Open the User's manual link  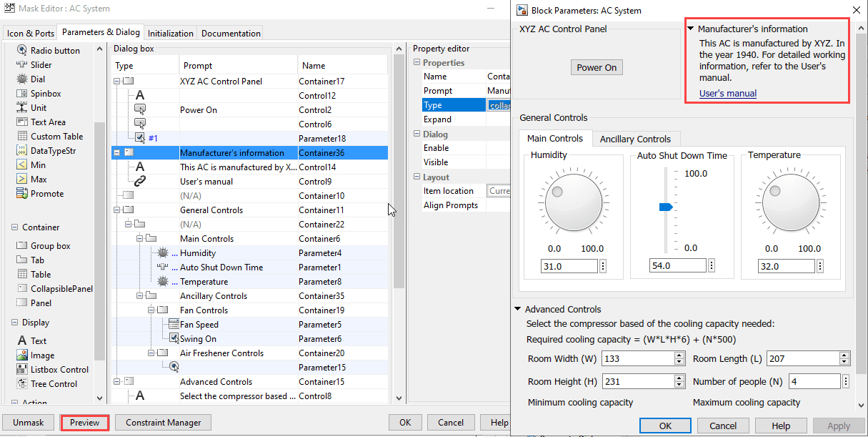click(x=727, y=94)
